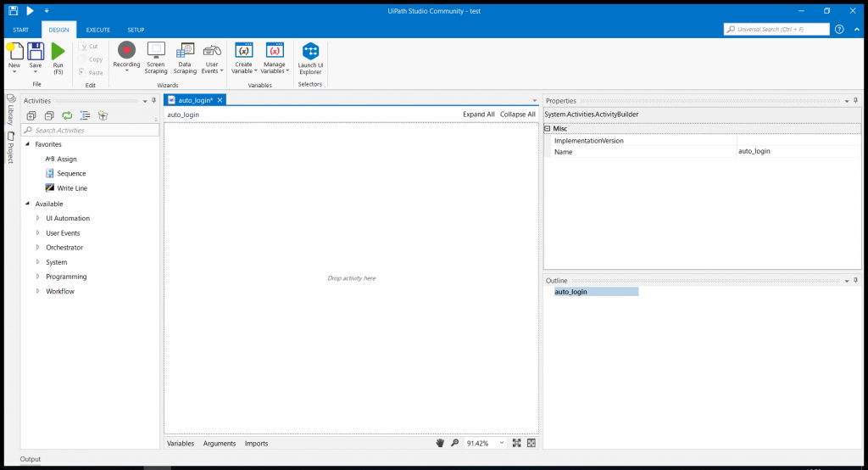868x470 pixels.
Task: Collapse the Available tree group
Action: pyautogui.click(x=28, y=204)
